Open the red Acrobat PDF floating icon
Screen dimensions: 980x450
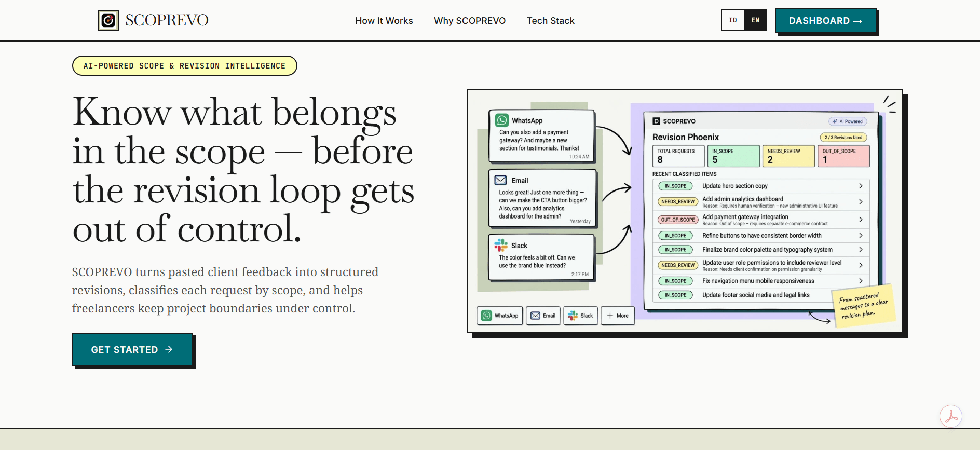point(951,416)
